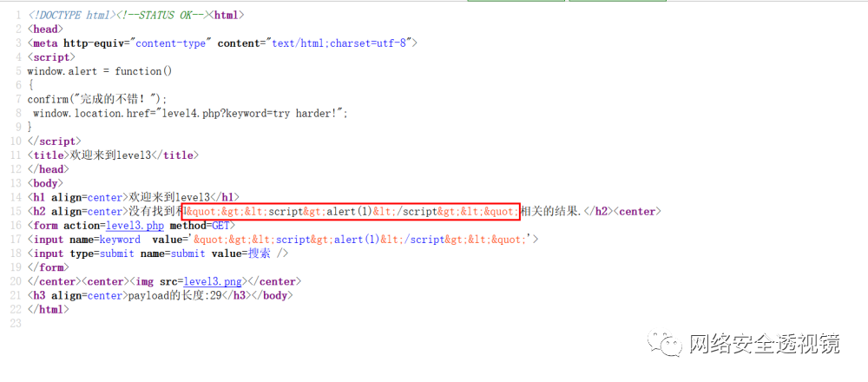
Task: Click the title tag 欢迎来到level3
Action: pos(112,155)
